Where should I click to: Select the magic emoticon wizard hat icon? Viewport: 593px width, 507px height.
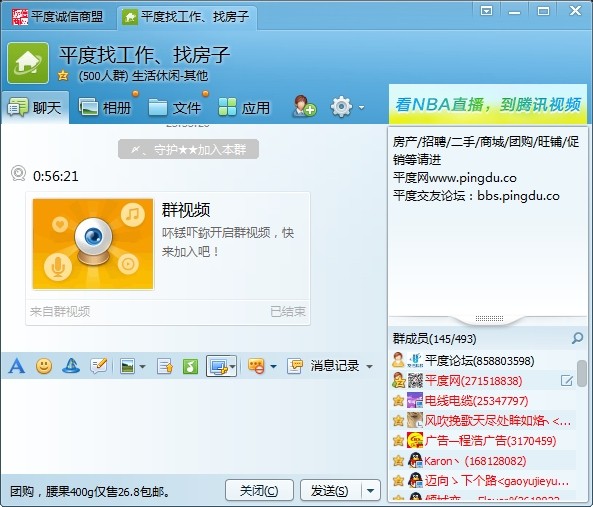(71, 366)
